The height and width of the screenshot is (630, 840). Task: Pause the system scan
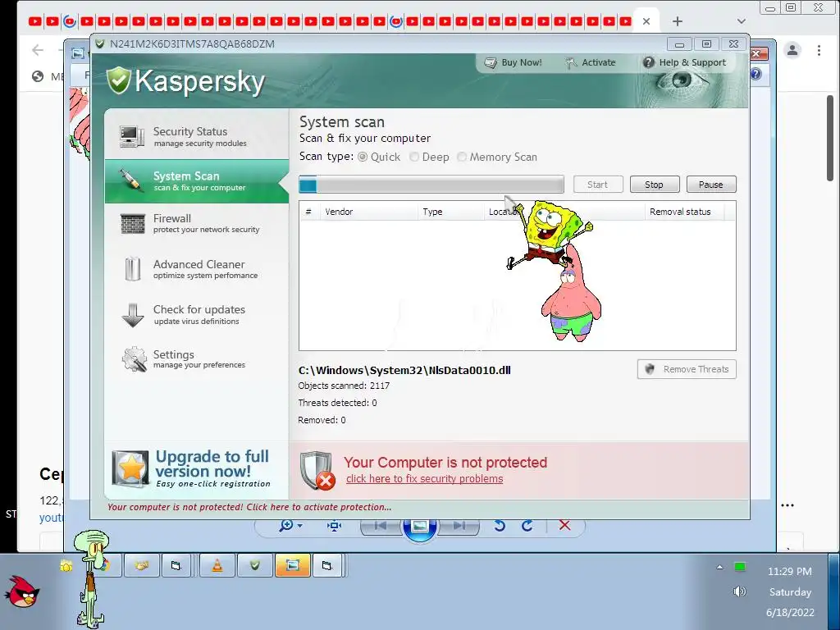(x=711, y=185)
